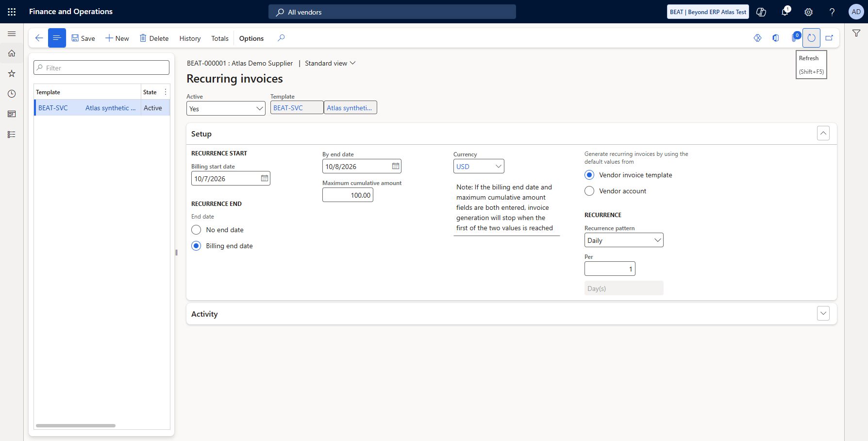The height and width of the screenshot is (441, 868).
Task: Select Vendor invoice template radio option
Action: click(589, 175)
